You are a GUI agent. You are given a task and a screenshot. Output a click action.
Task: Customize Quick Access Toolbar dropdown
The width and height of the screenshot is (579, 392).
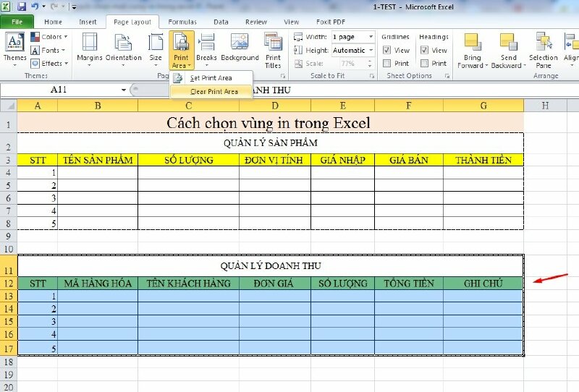[x=74, y=7]
